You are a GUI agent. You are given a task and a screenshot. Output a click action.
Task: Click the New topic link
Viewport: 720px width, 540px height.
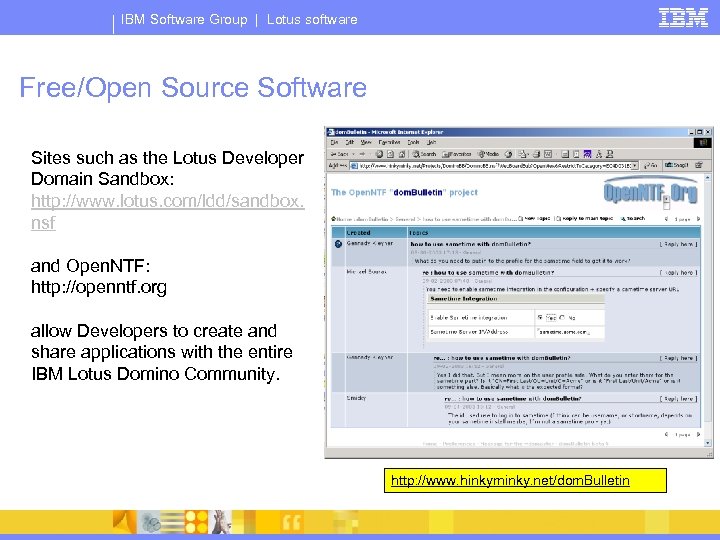[534, 219]
